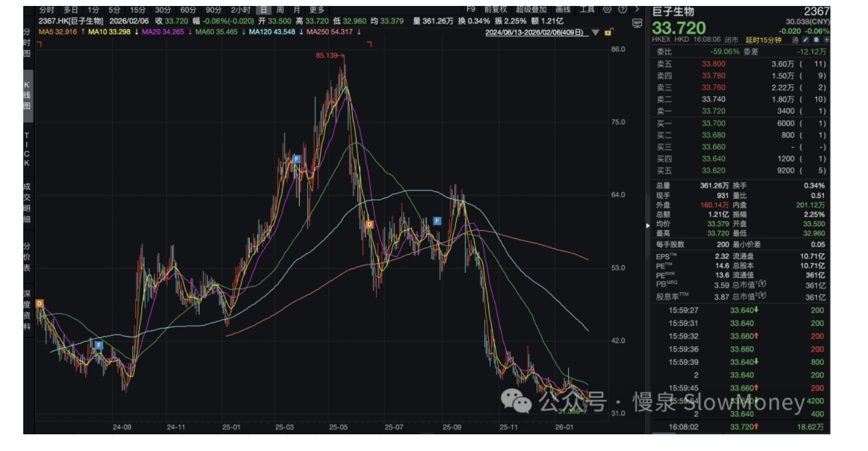Click the 通 Stock Connect badge

795,40
